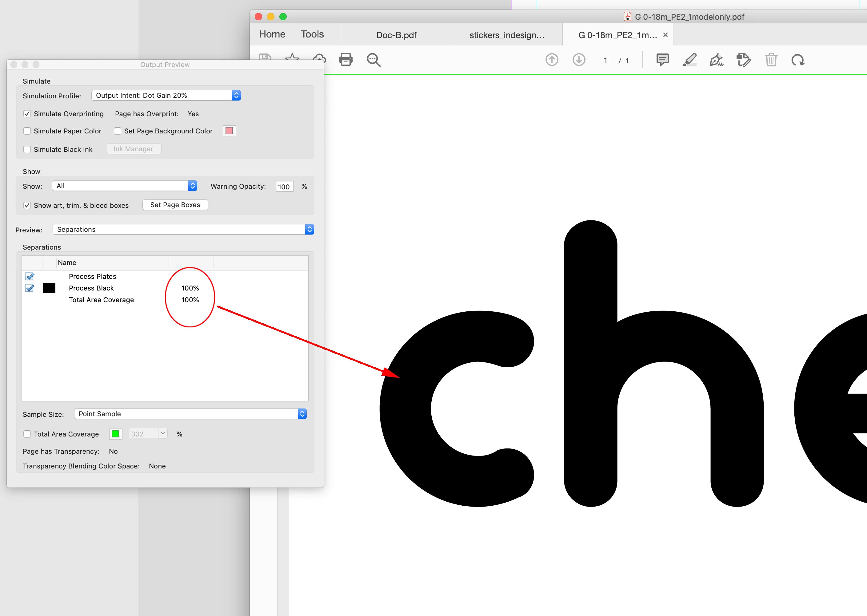Select the highlighter pen tool
This screenshot has height=616, width=867.
[x=689, y=60]
